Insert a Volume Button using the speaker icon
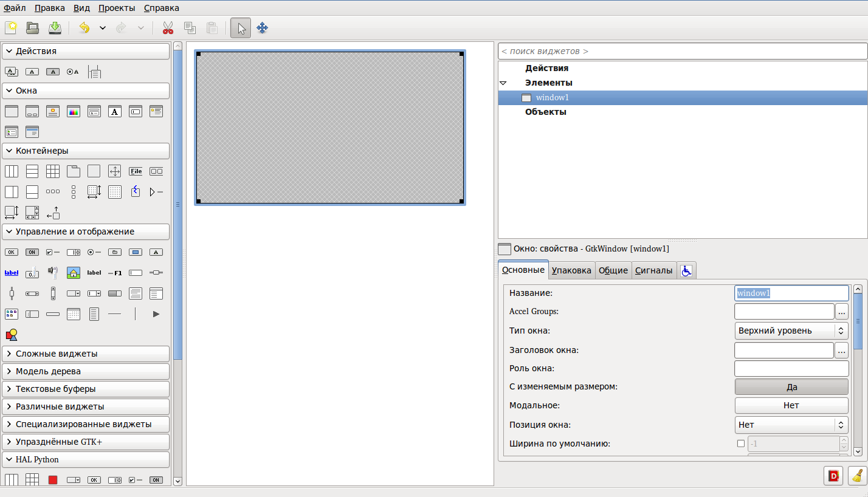Image resolution: width=868 pixels, height=497 pixels. (x=53, y=273)
